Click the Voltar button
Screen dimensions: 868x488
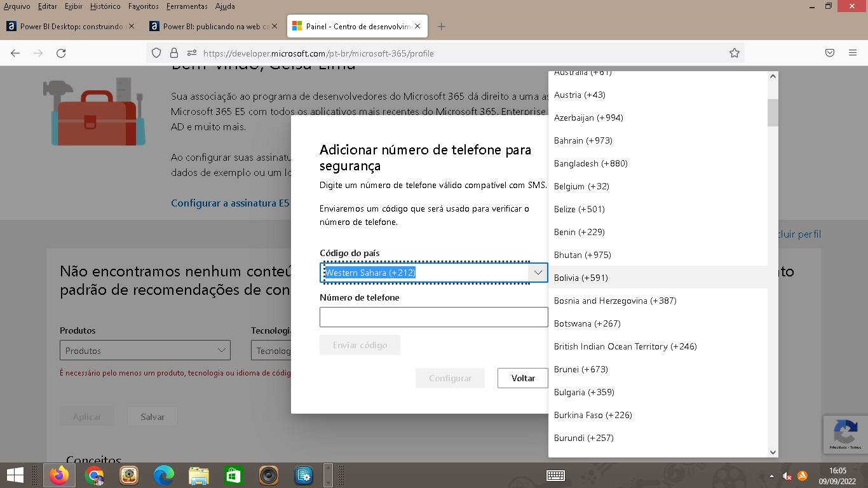pos(523,378)
